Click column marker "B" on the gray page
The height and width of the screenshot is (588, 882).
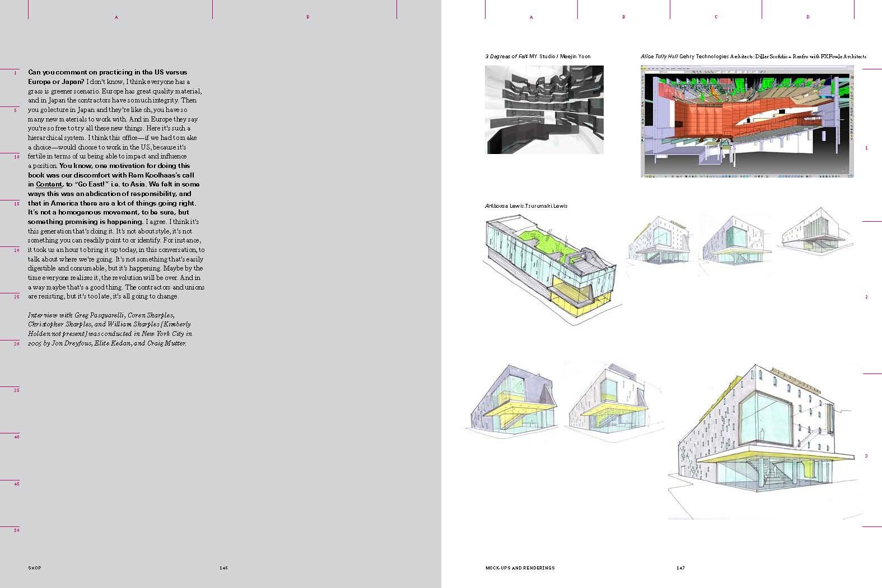307,17
